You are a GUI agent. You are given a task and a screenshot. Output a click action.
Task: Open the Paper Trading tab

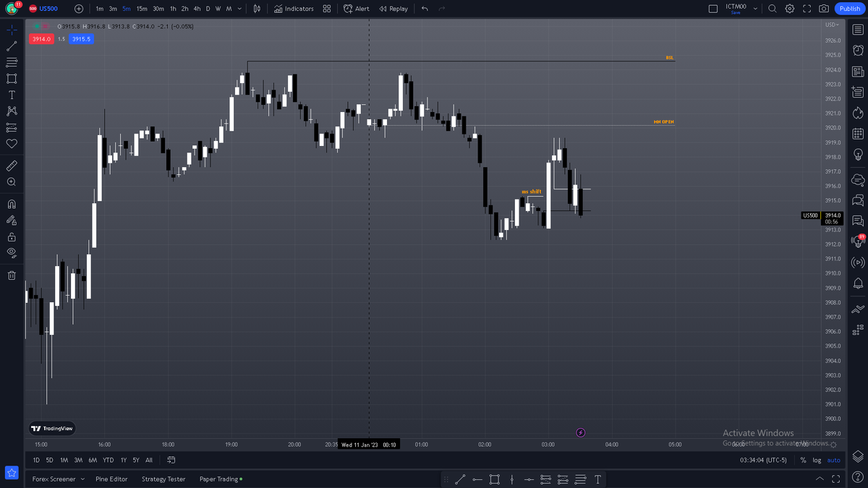point(221,479)
